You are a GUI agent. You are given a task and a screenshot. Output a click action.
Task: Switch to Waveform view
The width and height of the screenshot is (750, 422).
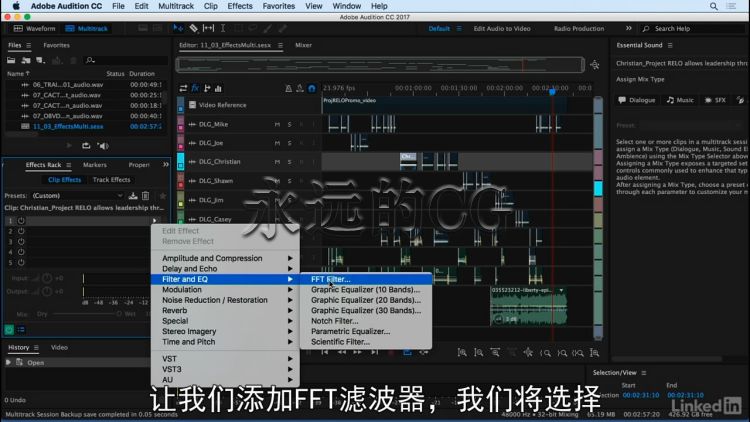pos(34,29)
